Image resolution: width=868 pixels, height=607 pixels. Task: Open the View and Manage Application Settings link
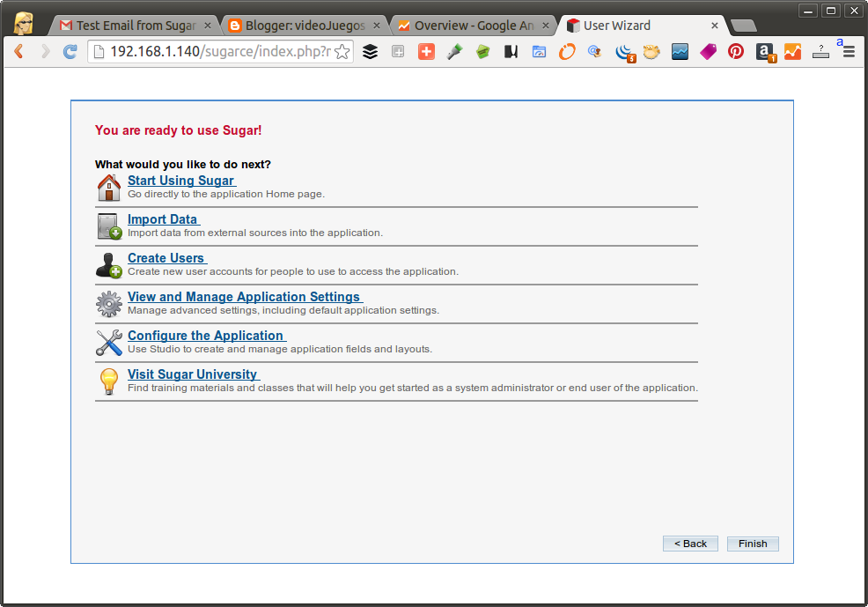click(x=244, y=296)
